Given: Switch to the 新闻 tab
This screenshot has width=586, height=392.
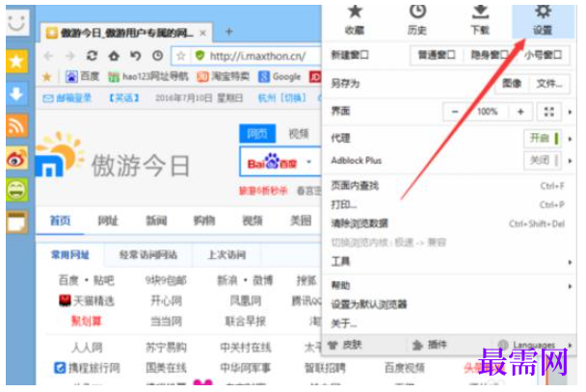Looking at the screenshot, I should (156, 221).
